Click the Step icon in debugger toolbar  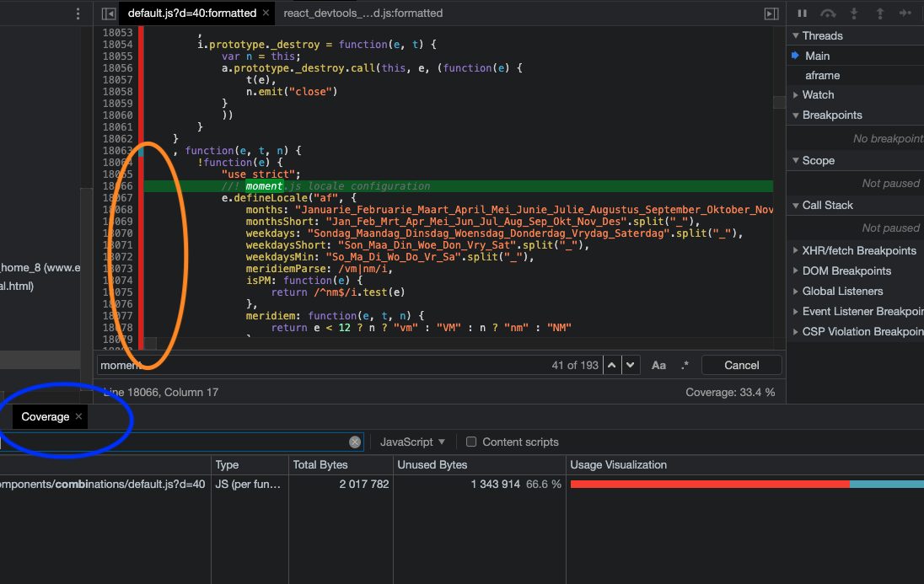[905, 13]
